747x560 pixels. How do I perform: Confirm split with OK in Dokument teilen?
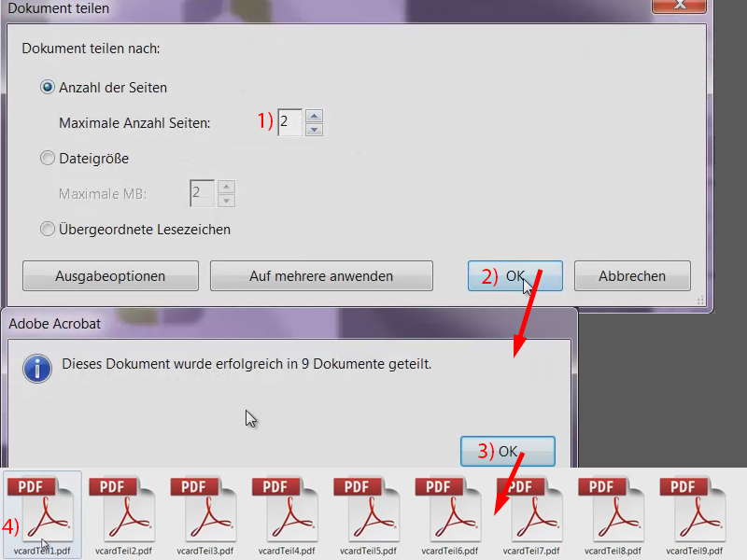[x=515, y=276]
